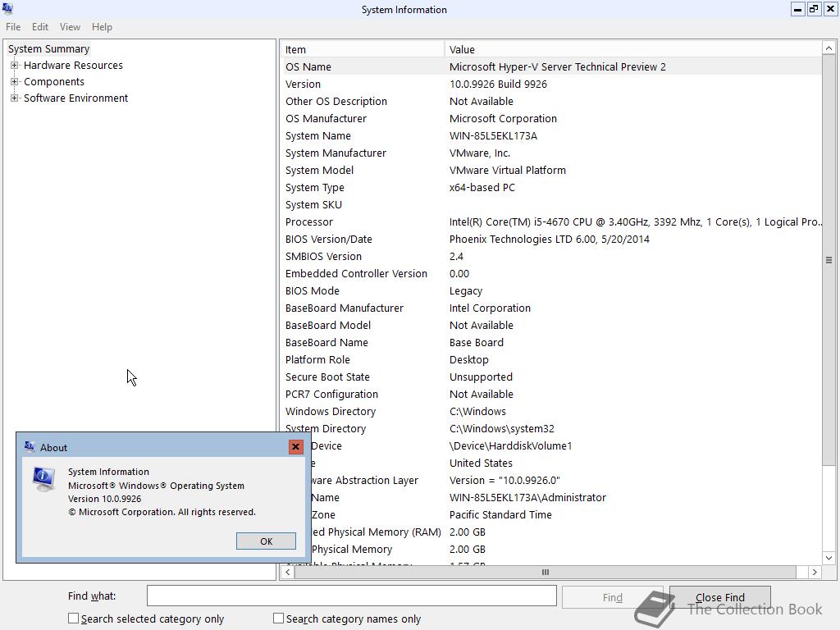Open the Help menu

[x=102, y=27]
